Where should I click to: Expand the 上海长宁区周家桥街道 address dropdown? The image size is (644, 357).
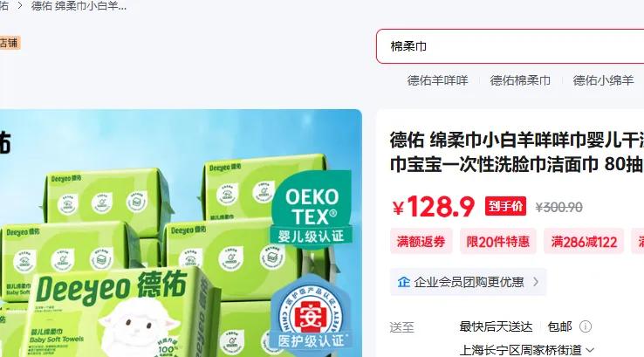(x=526, y=350)
